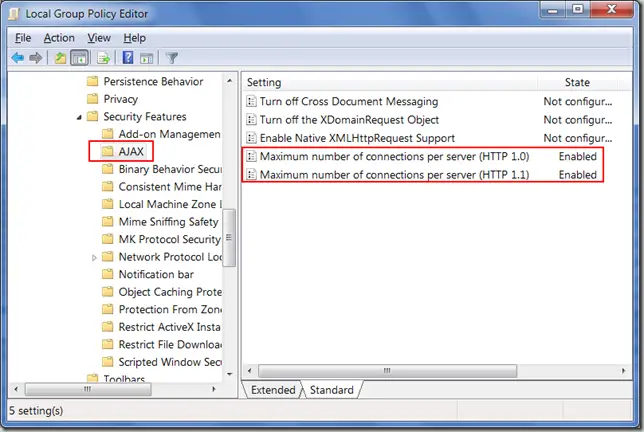Viewport: 644px width, 432px height.
Task: Click the Persistence Behavior folder icon
Action: (x=93, y=81)
